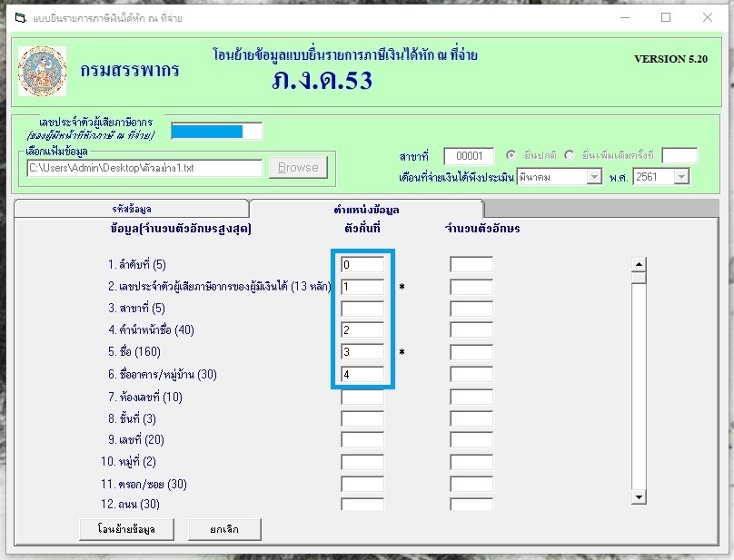Click delimiter field for 1. ลำดับที่
Image resolution: width=734 pixels, height=560 pixels.
[x=362, y=264]
